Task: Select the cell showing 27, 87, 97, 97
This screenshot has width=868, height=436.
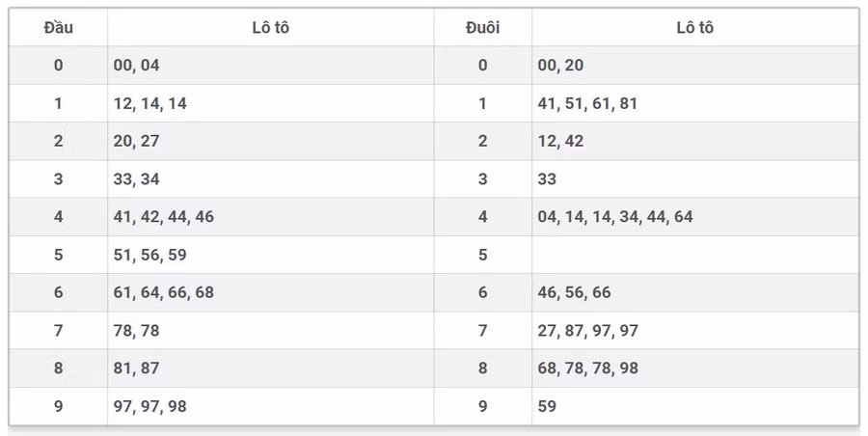Action: [x=588, y=331]
